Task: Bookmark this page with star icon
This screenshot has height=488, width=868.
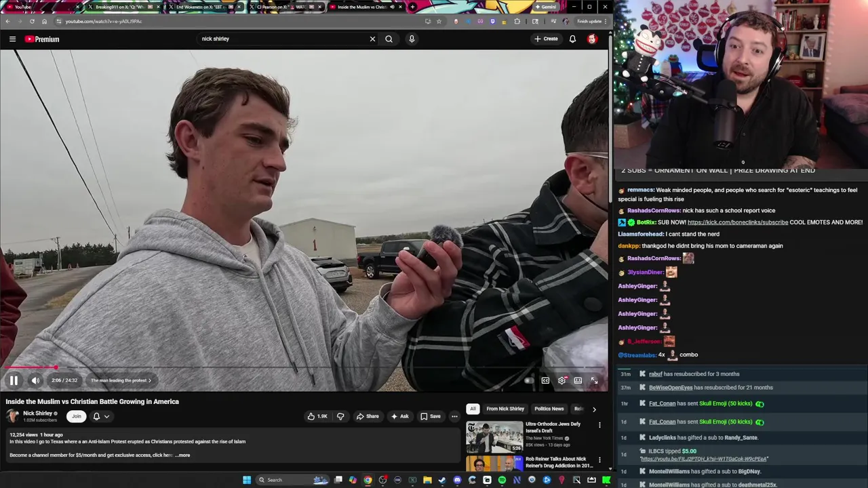Action: click(439, 21)
